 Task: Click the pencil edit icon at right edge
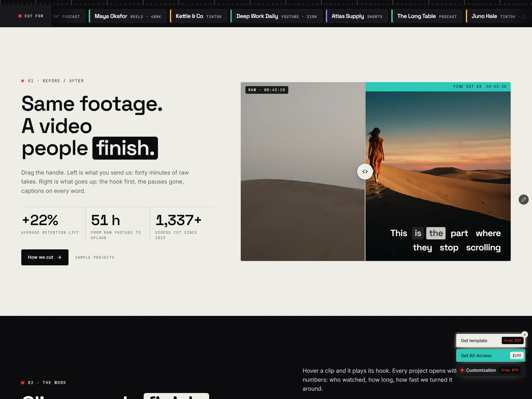pos(523,199)
